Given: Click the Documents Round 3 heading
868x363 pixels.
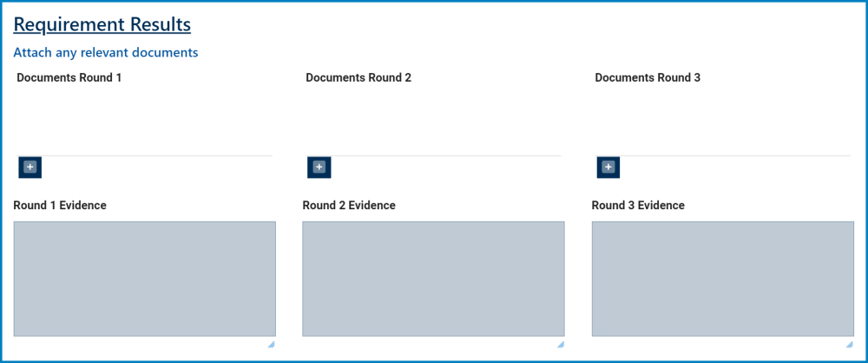Looking at the screenshot, I should click(648, 78).
